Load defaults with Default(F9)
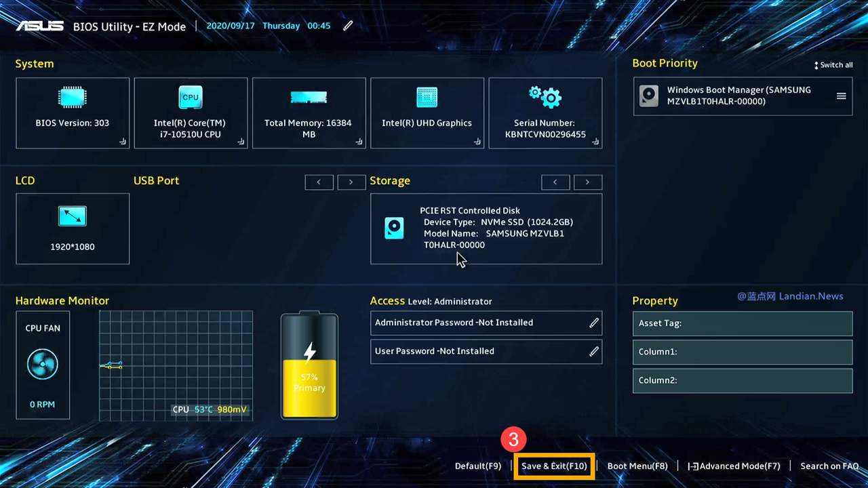Image resolution: width=868 pixels, height=488 pixels. pyautogui.click(x=478, y=466)
